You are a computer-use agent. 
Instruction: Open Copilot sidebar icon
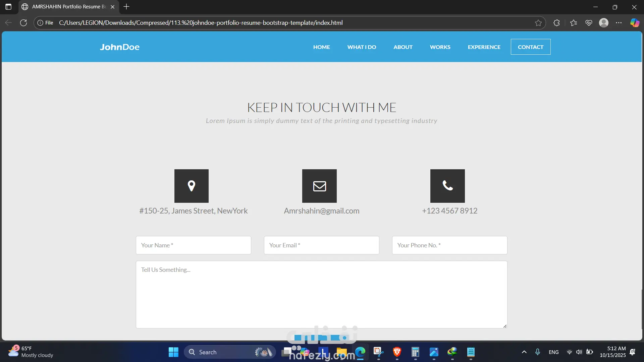coord(635,23)
